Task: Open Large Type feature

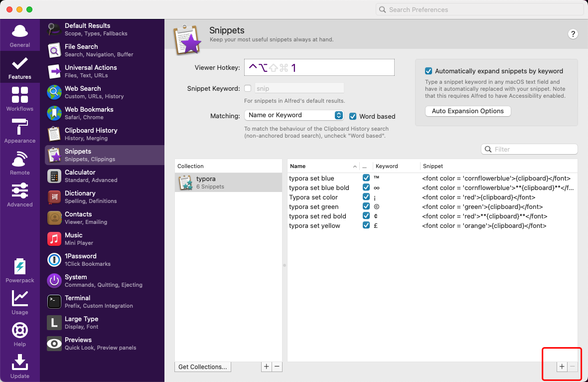Action: tap(104, 323)
